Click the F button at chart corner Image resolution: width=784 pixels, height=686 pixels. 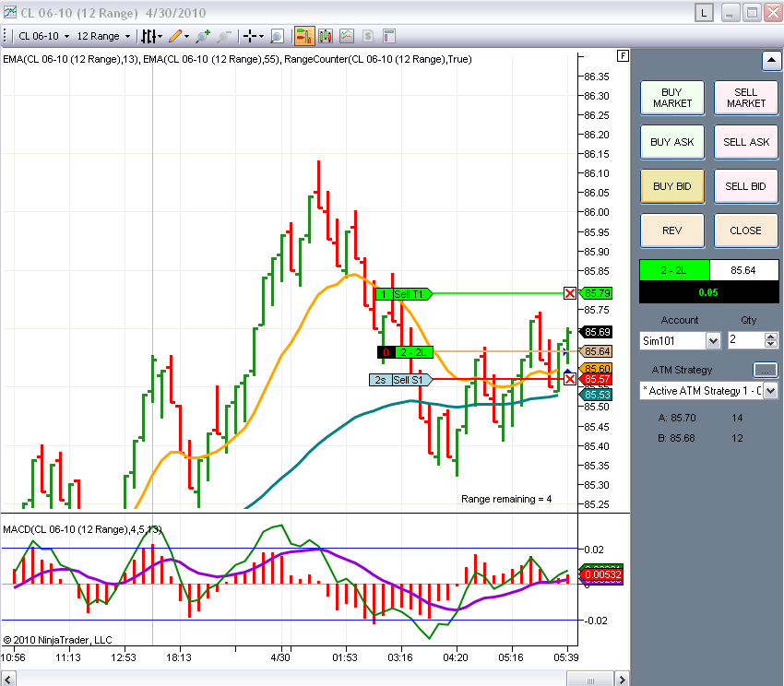[623, 55]
